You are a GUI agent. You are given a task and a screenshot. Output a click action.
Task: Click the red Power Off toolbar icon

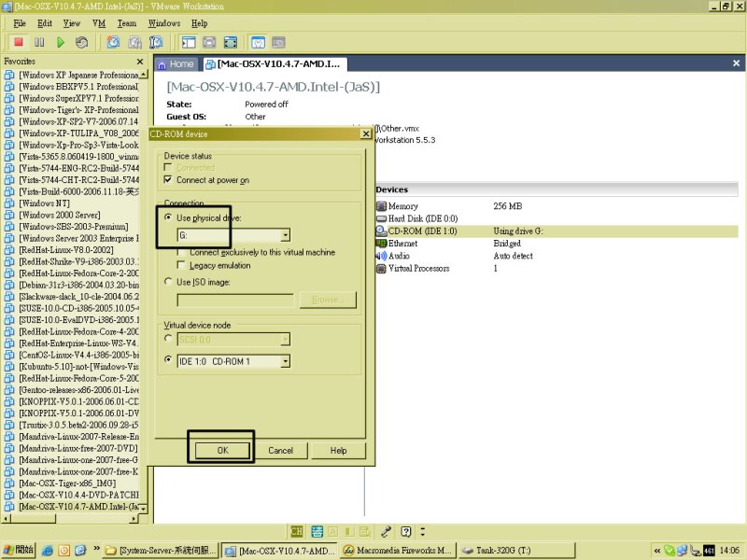point(19,42)
